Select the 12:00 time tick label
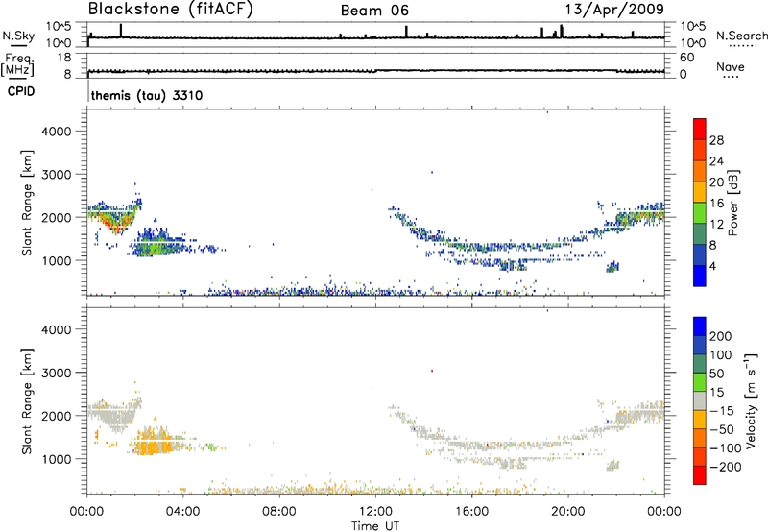 [x=375, y=512]
